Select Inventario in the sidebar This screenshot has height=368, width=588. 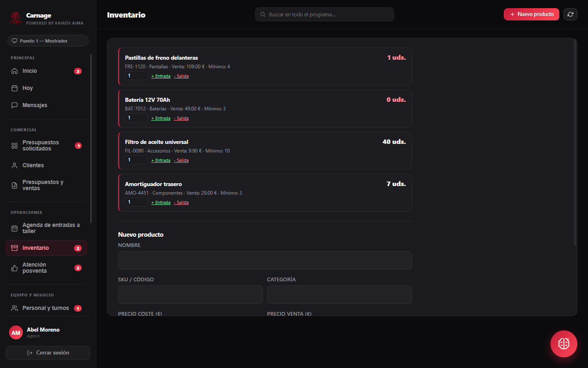46,248
